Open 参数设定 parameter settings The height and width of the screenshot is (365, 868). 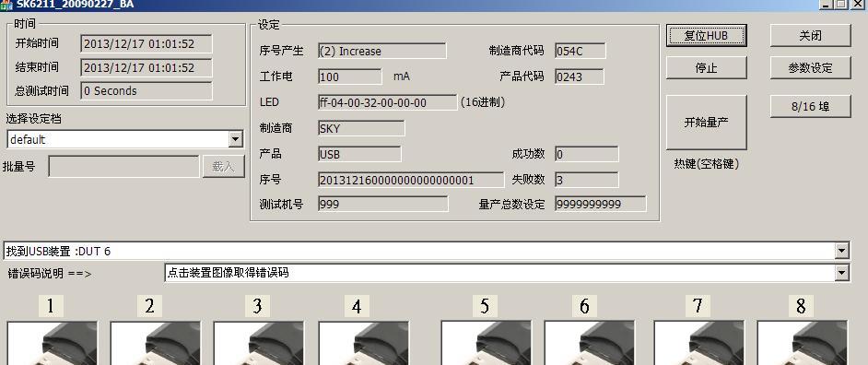[810, 68]
